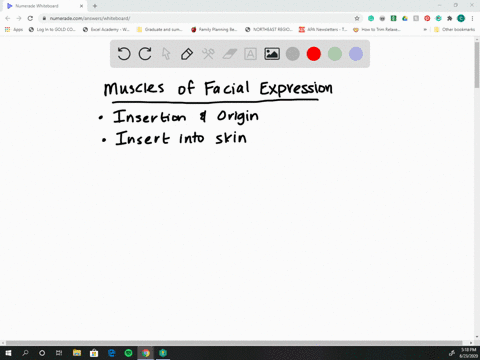This screenshot has width=480, height=360.
Task: Open a new browser tab
Action: pyautogui.click(x=95, y=6)
